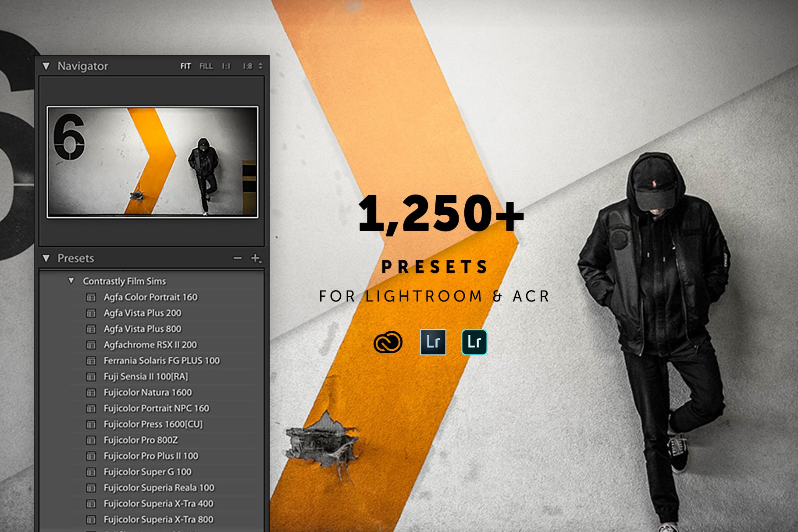Screen dimensions: 798x532
Task: Apply the Fujicolor Press 1600[CU] preset
Action: 153,424
